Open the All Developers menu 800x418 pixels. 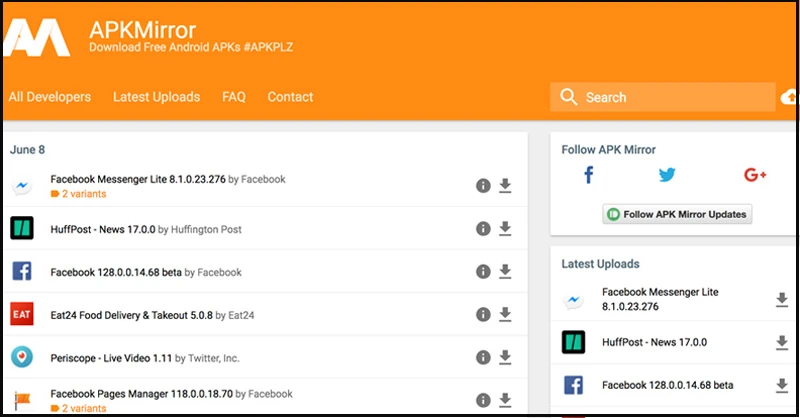tap(49, 97)
